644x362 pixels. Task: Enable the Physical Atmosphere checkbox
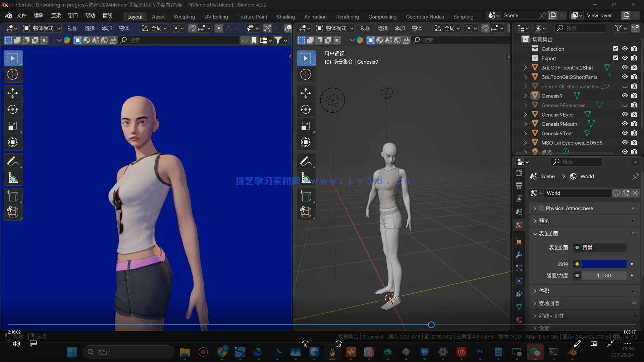pos(541,208)
